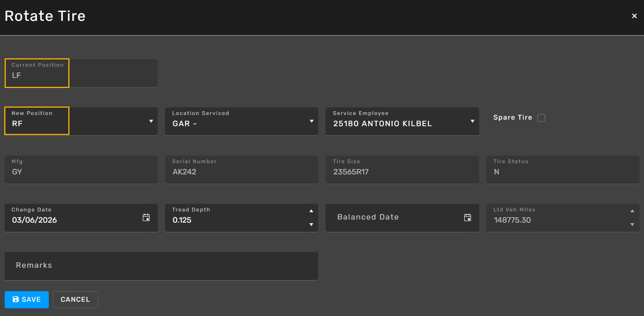
Task: Increase Tread Depth with up arrow
Action: [x=311, y=211]
